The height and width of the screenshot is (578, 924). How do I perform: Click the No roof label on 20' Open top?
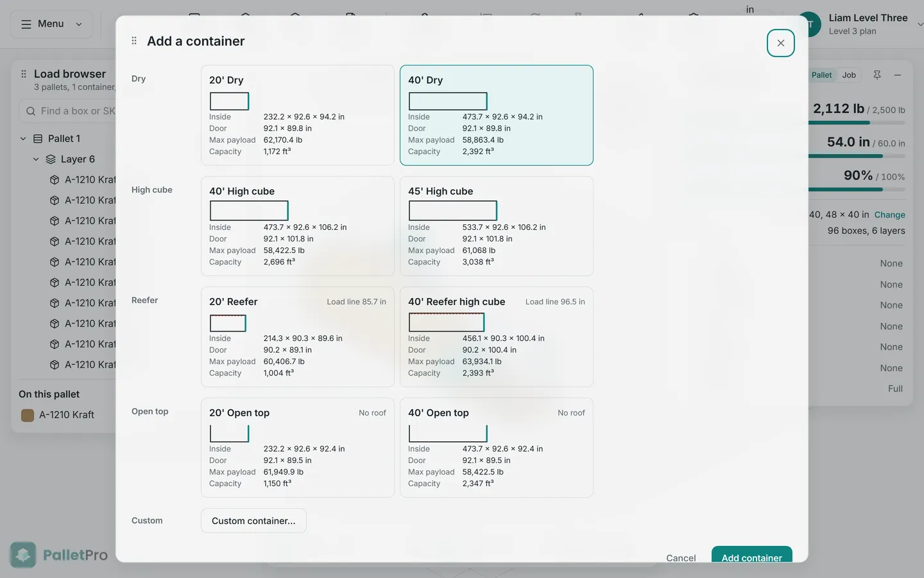point(372,413)
